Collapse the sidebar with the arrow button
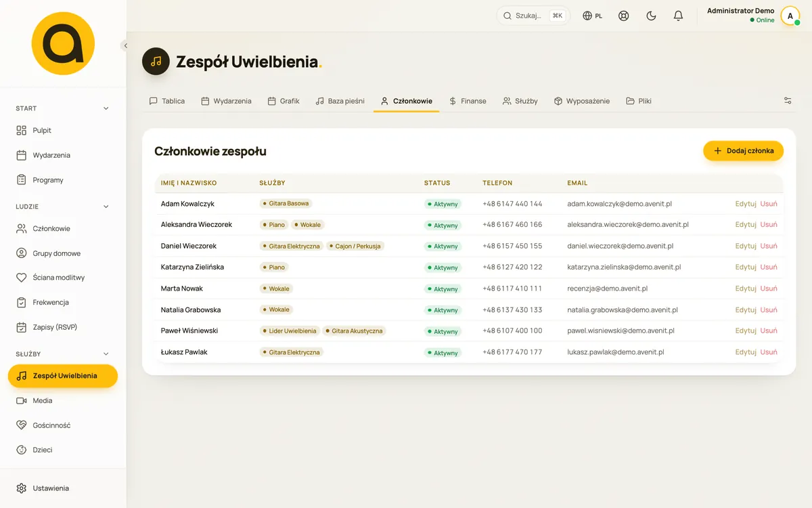812x508 pixels. click(x=125, y=45)
